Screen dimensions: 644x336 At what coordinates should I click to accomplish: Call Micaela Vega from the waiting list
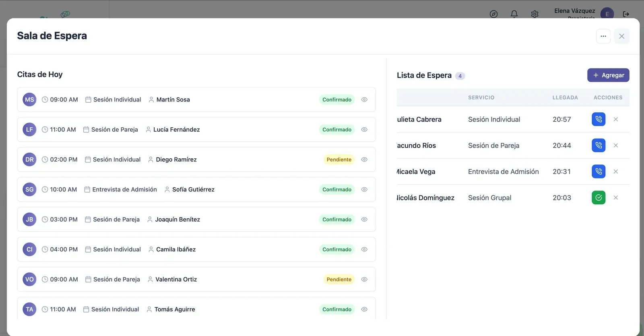tap(599, 172)
